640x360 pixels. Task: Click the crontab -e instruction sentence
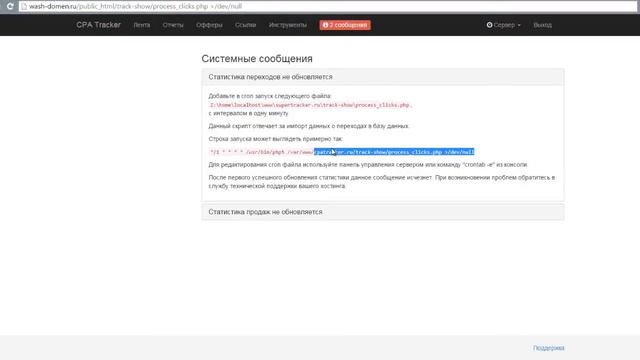368,164
